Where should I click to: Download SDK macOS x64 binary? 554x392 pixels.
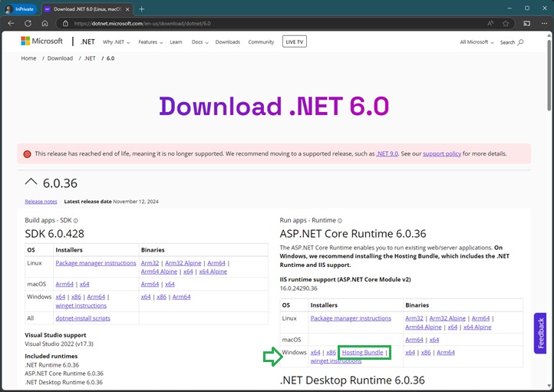(170, 284)
